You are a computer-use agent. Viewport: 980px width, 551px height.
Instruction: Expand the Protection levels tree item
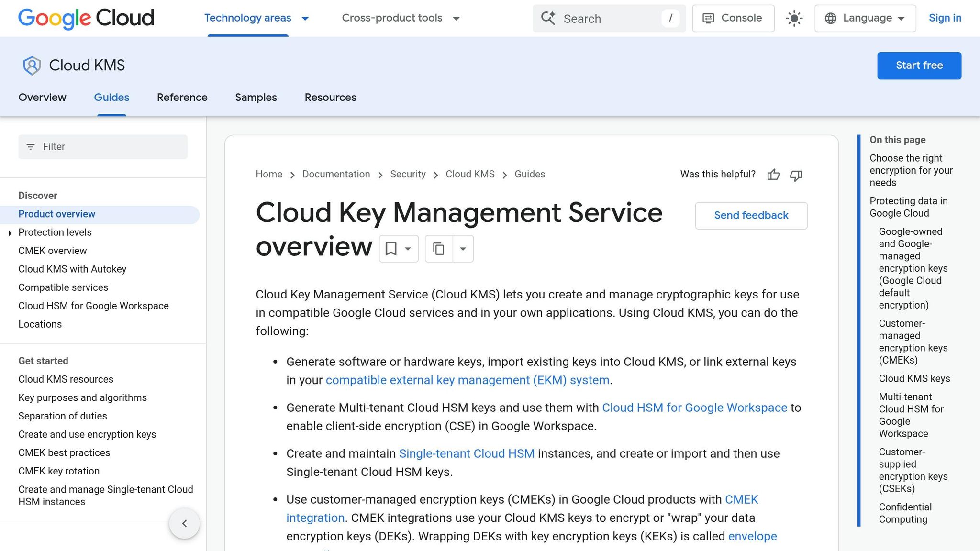[10, 233]
